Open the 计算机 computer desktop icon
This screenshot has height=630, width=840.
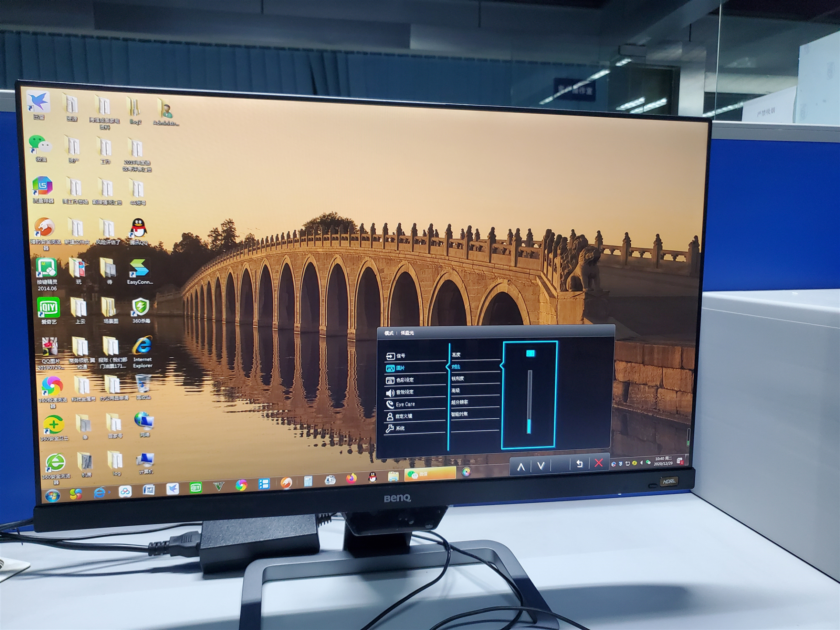coord(145,463)
